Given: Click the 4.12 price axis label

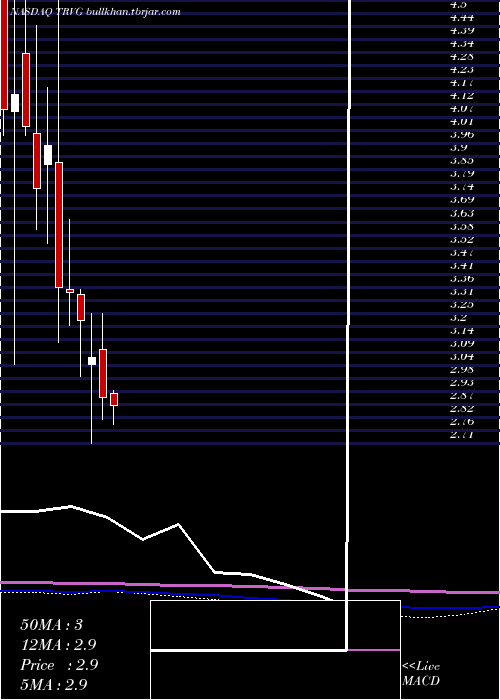Looking at the screenshot, I should click(x=462, y=96).
